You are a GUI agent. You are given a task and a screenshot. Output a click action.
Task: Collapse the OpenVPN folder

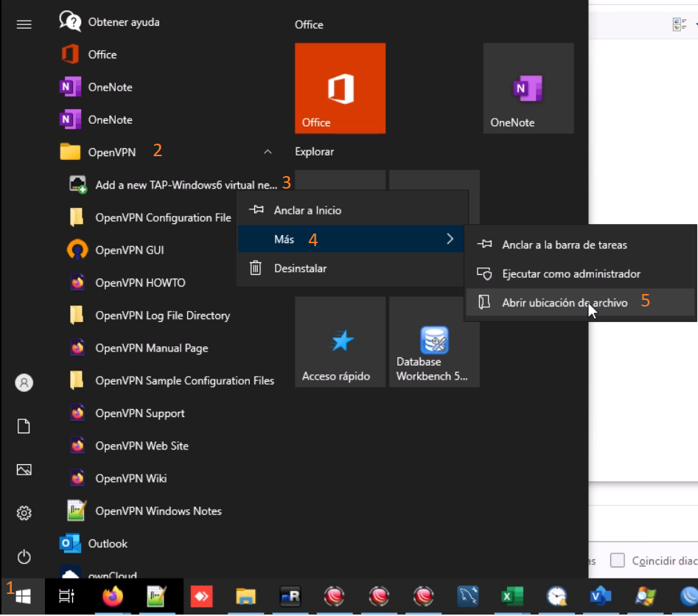tap(268, 153)
